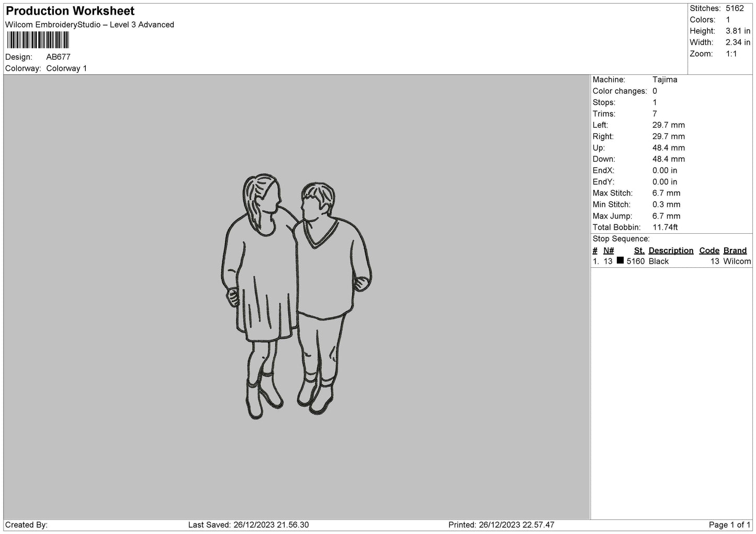Click the Colors value '1'
756x534 pixels.
click(x=728, y=20)
